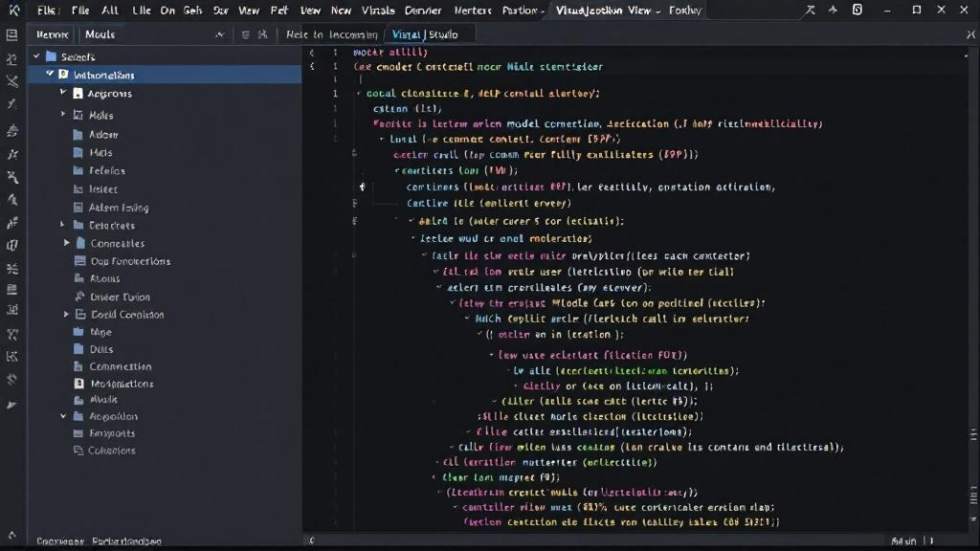Click the folder icon beside 'Dolts'

[x=78, y=349]
